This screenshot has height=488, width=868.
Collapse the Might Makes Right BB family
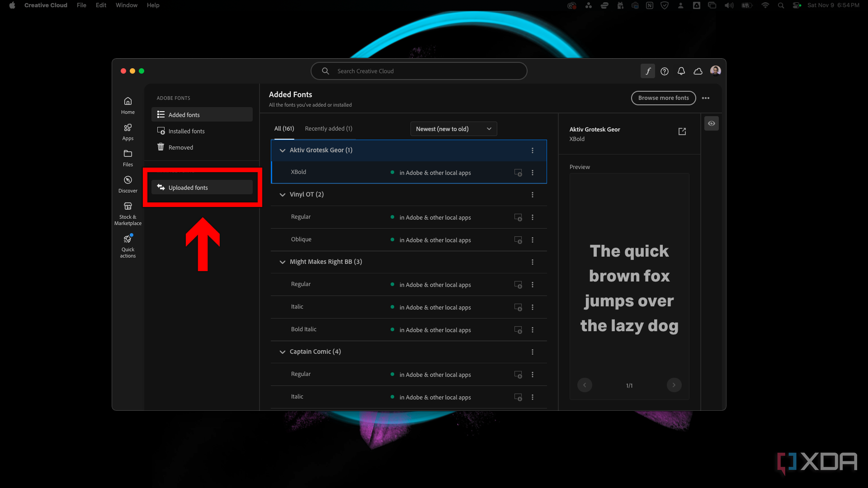[x=283, y=262]
